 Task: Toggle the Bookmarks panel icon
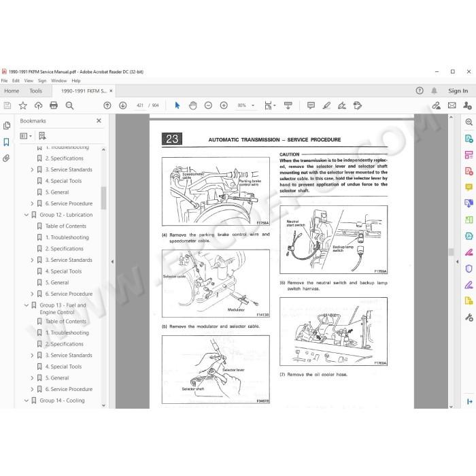pos(6,141)
